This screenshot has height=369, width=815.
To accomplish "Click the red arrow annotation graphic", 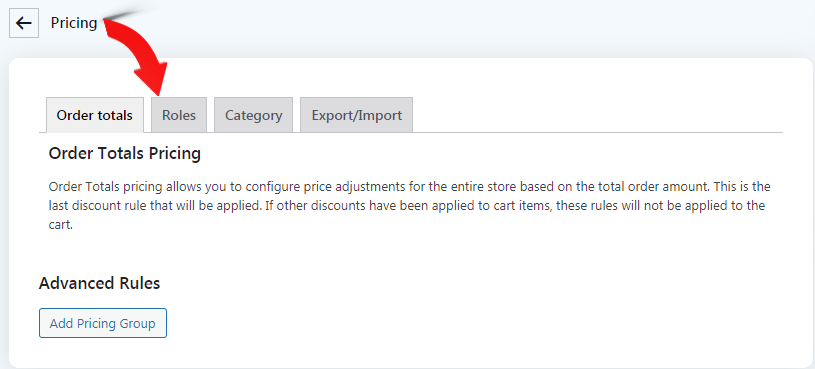I will pyautogui.click(x=138, y=55).
